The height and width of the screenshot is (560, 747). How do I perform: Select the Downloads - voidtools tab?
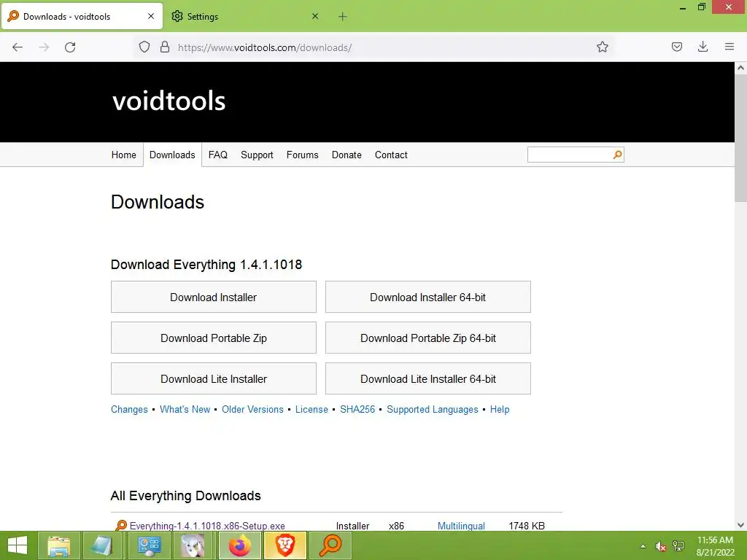point(82,17)
